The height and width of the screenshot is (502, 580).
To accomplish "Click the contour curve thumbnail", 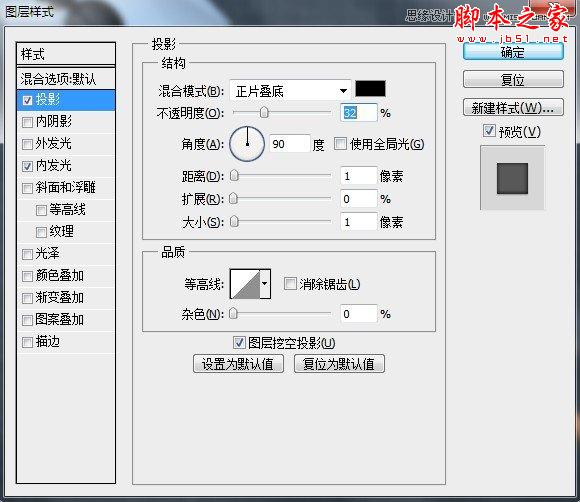I will click(245, 284).
